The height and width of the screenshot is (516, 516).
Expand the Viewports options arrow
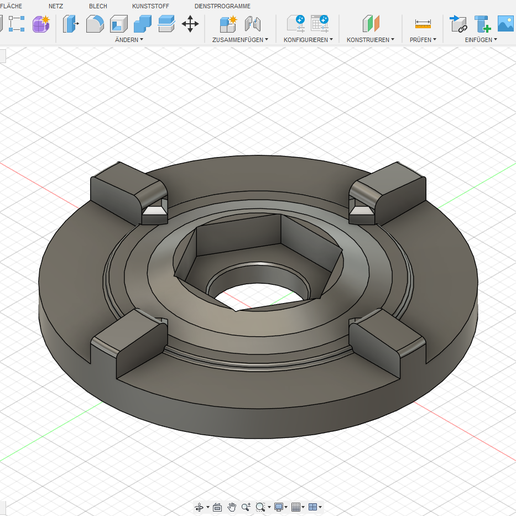(320, 507)
